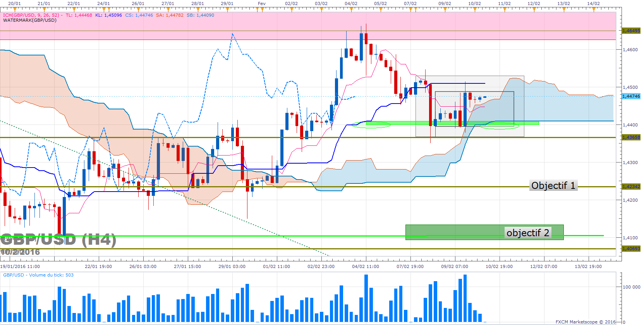The height and width of the screenshot is (325, 644).
Task: Click the 'Fev' month label on the top axis
Action: (262, 3)
